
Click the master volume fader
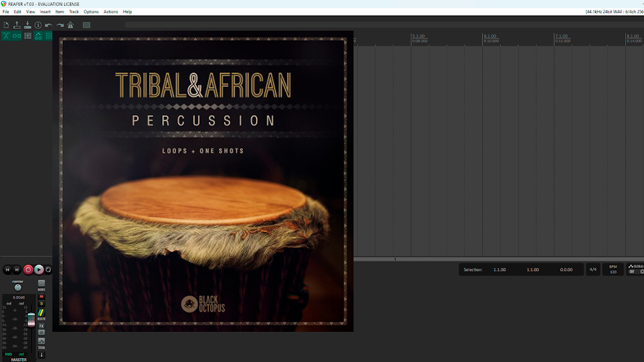tap(31, 320)
